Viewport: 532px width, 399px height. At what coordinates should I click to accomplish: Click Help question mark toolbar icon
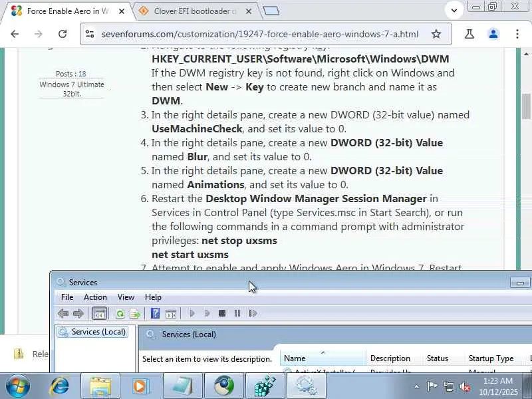click(x=155, y=313)
